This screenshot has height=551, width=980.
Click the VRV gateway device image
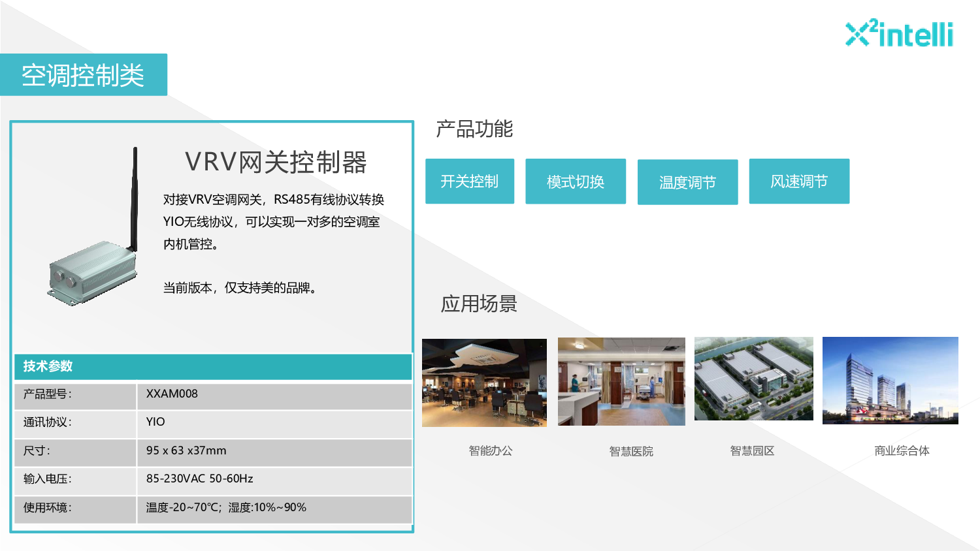click(x=93, y=226)
